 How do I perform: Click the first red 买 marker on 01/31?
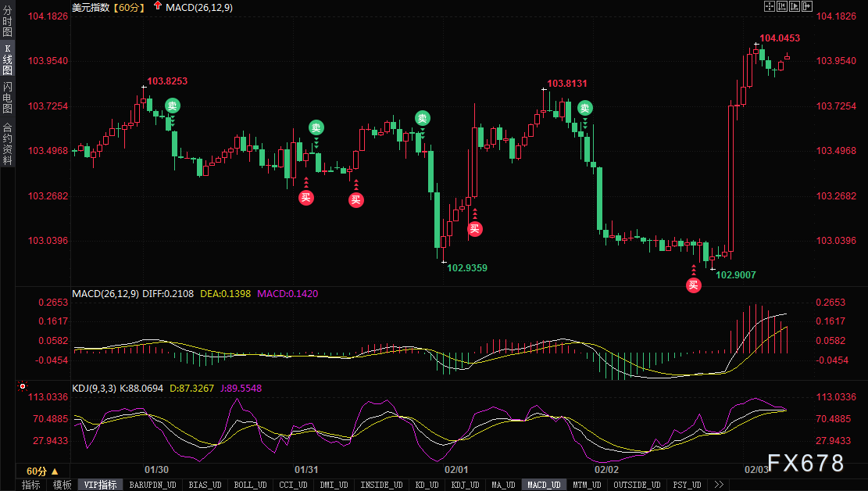306,197
